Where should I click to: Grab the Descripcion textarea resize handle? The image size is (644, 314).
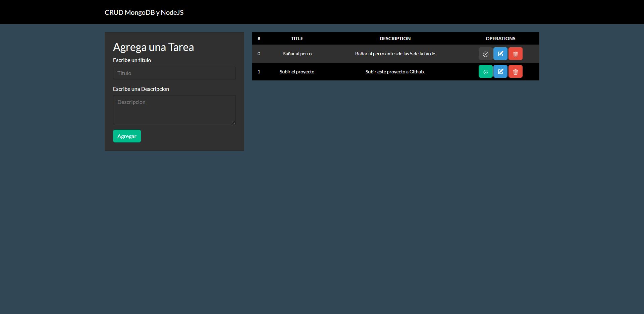pos(234,122)
